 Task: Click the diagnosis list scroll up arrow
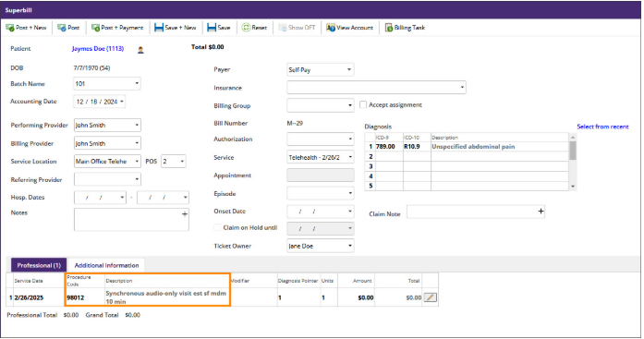[573, 138]
